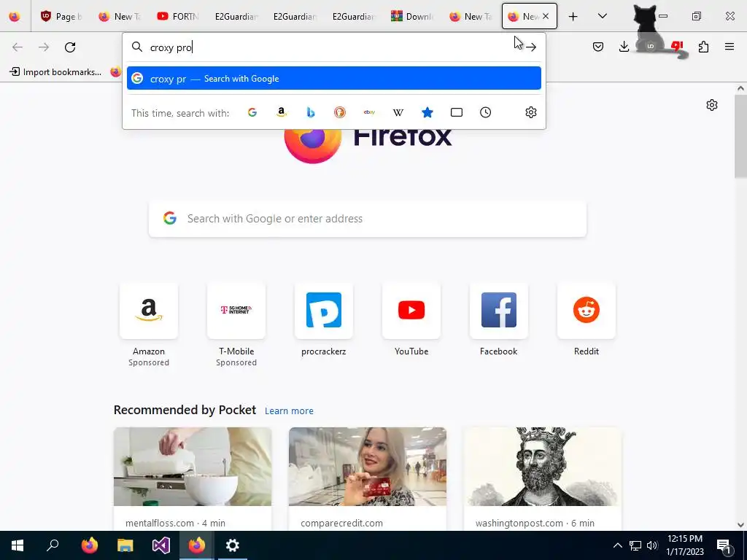The width and height of the screenshot is (747, 560).
Task: Open Windows taskbar search
Action: tap(53, 545)
